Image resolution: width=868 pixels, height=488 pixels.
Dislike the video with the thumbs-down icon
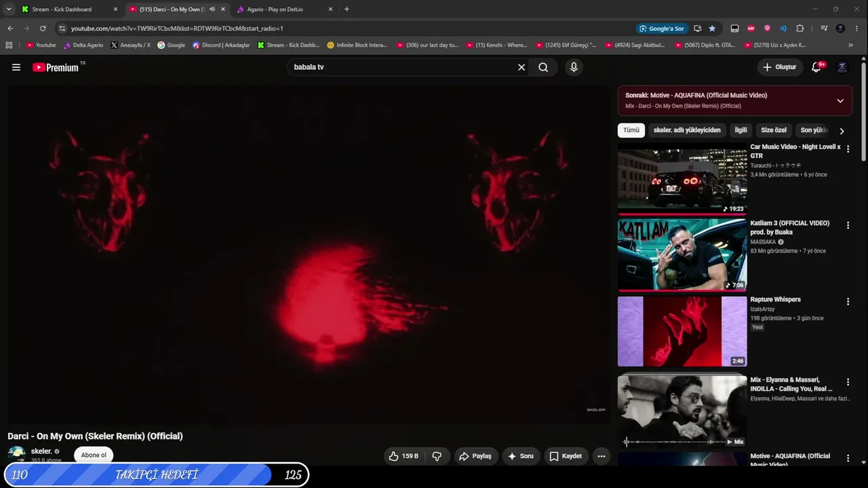[x=437, y=456]
